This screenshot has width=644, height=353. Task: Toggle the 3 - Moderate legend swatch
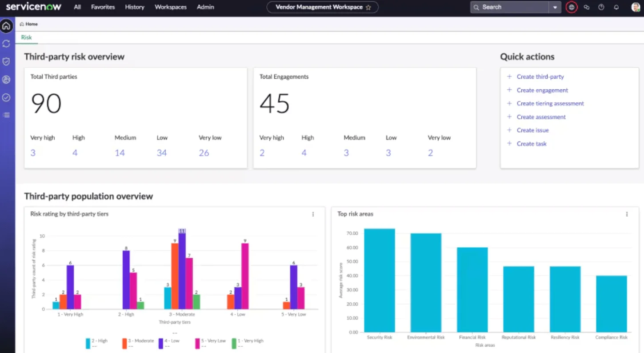[124, 343]
